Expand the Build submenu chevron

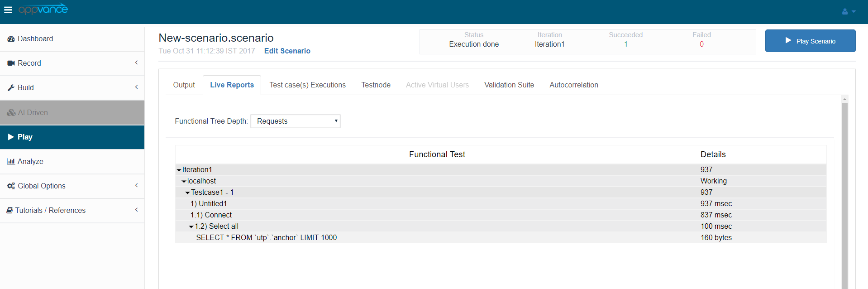(136, 87)
